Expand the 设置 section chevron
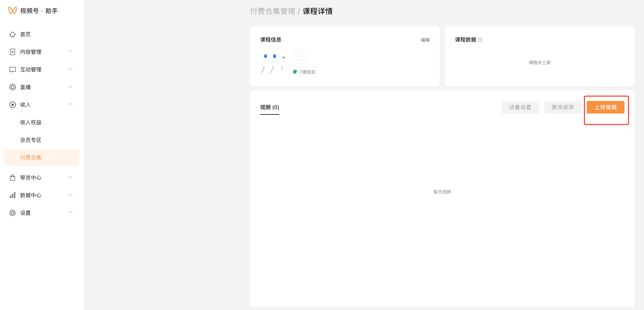The width and height of the screenshot is (644, 310). 70,213
